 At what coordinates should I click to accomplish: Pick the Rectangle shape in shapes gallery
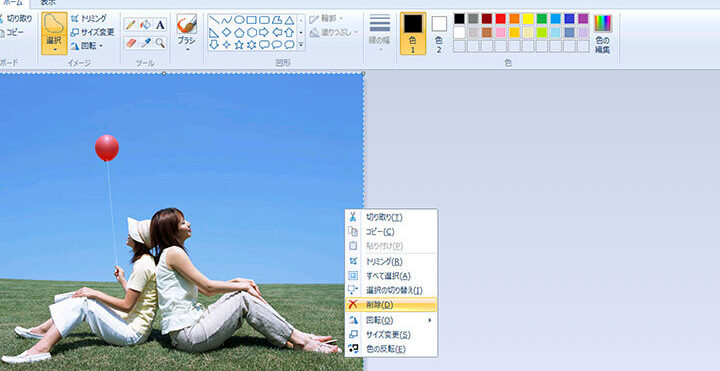[252, 20]
